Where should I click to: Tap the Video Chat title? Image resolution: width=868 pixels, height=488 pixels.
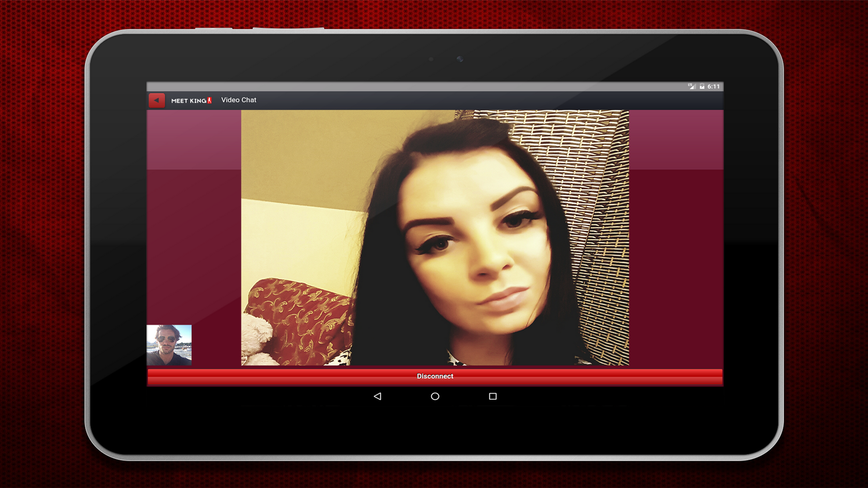[239, 100]
